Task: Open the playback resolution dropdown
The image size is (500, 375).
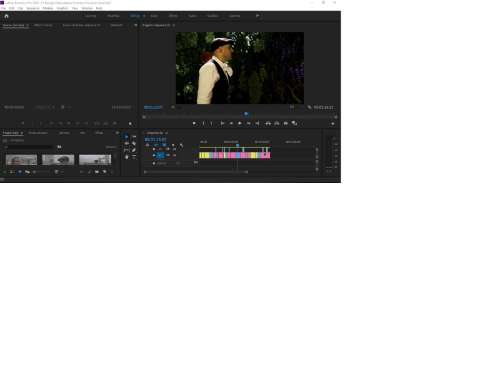Action: pyautogui.click(x=292, y=107)
